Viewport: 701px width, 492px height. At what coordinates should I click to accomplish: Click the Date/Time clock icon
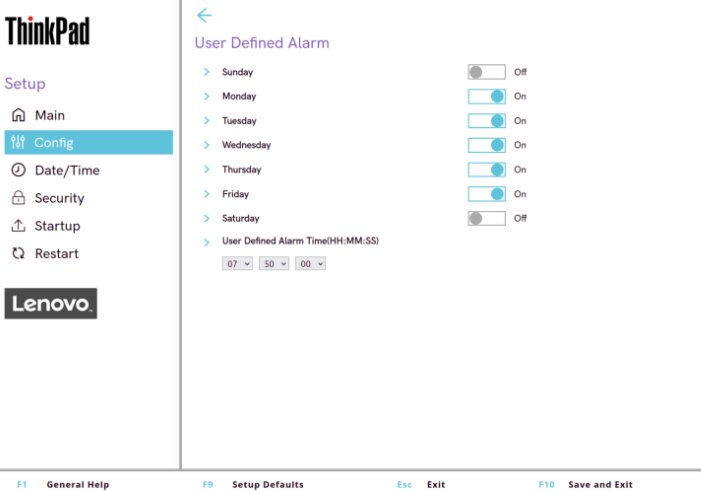(x=18, y=170)
